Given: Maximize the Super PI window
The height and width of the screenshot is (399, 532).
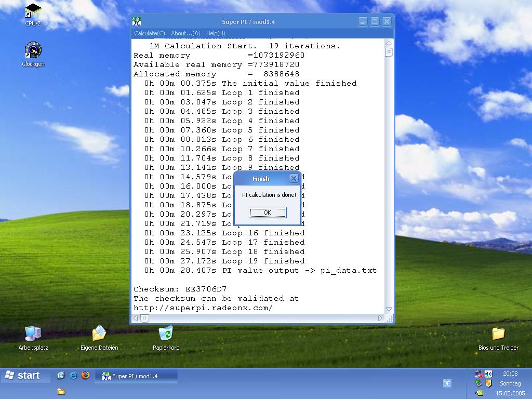Looking at the screenshot, I should pyautogui.click(x=375, y=22).
